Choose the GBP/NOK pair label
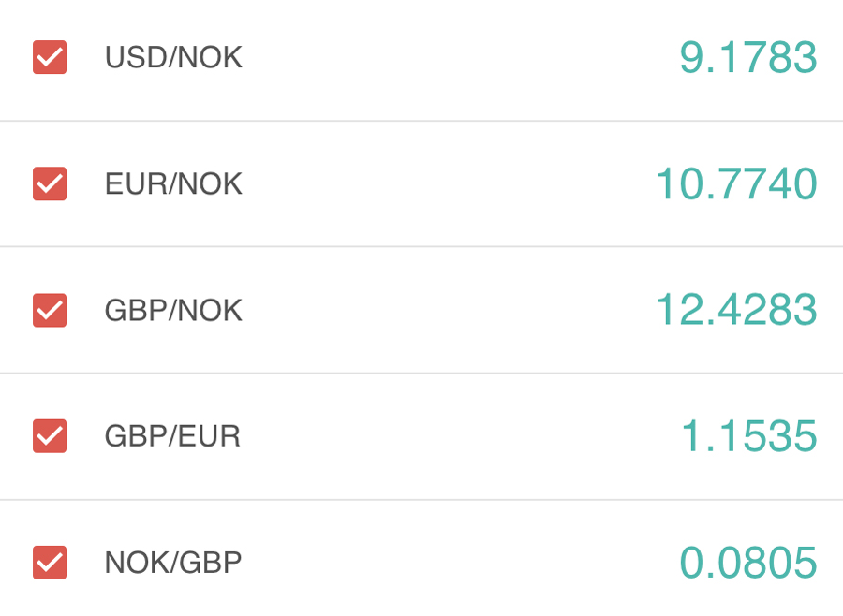The width and height of the screenshot is (843, 616). click(x=173, y=311)
